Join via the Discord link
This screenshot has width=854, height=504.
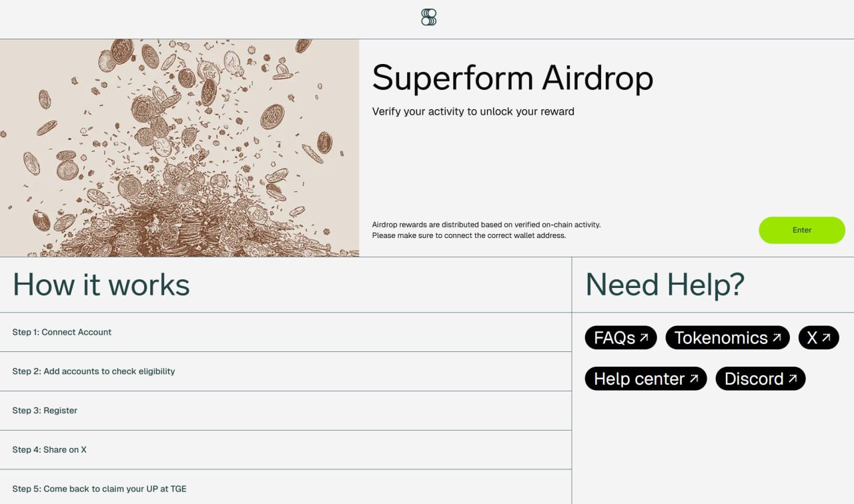754,379
